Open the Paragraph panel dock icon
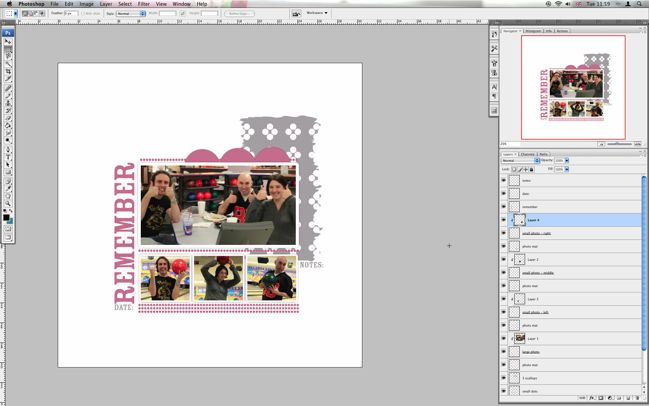649x406 pixels. coord(494,96)
